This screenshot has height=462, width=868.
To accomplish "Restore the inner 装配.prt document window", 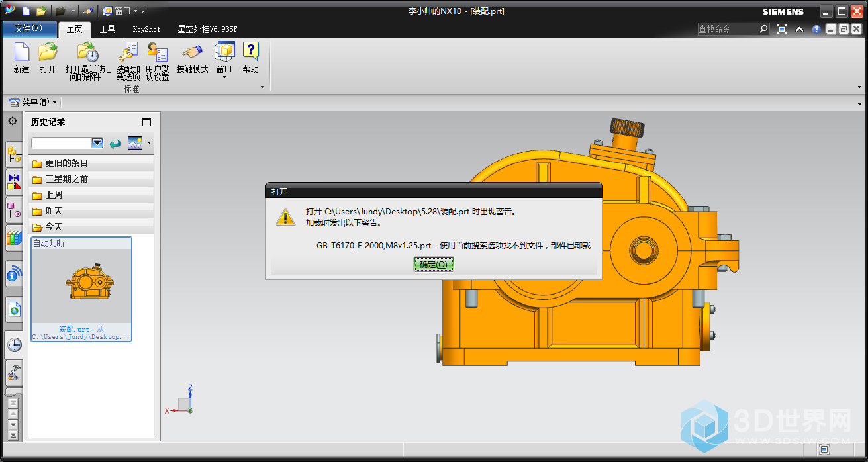I will (844, 29).
